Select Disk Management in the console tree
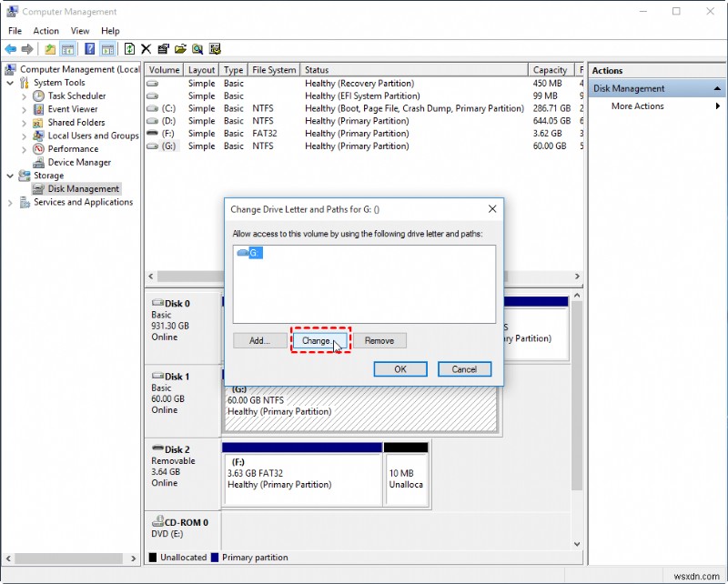728x584 pixels. tap(80, 188)
